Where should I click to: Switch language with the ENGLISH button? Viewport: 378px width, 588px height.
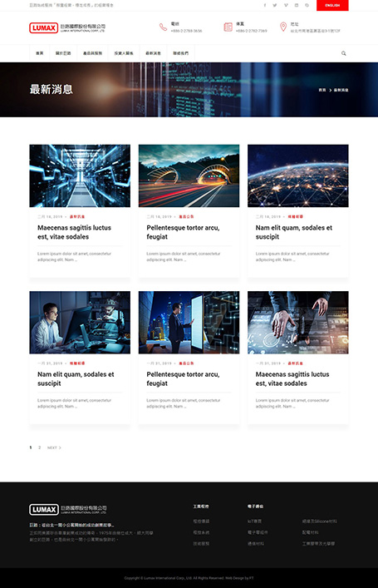coord(332,5)
